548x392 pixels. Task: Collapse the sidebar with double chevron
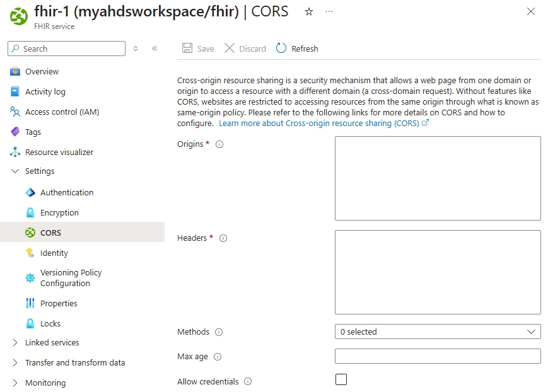(x=154, y=49)
